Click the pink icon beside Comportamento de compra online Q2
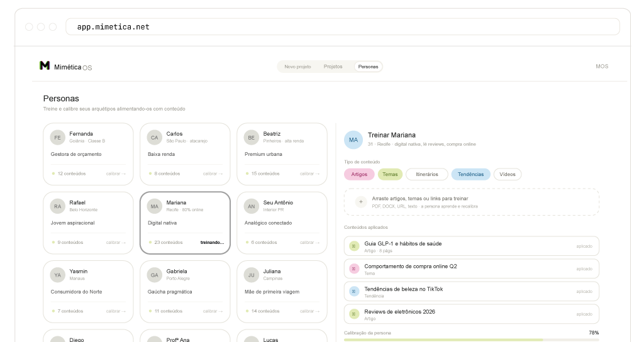The height and width of the screenshot is (342, 644). 353,268
